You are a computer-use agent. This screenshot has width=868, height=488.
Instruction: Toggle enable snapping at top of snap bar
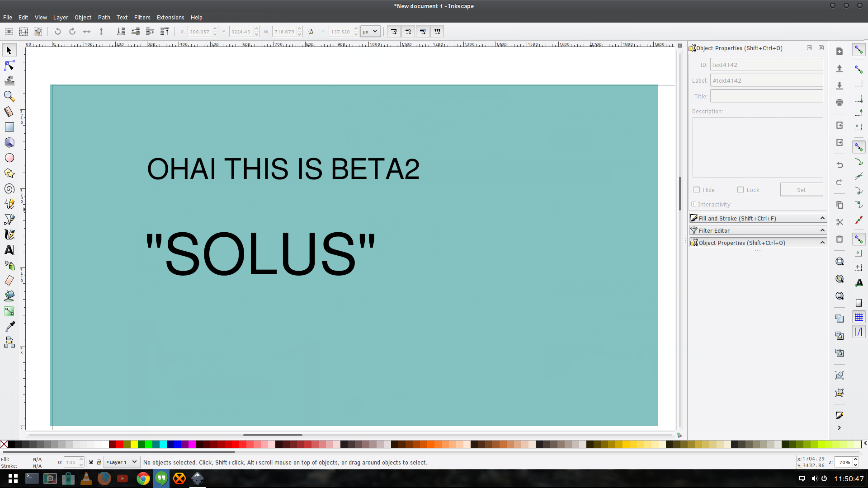(x=859, y=50)
